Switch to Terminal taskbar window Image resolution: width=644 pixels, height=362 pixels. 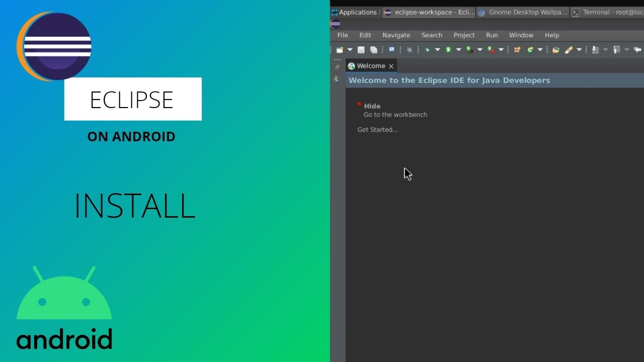(x=607, y=13)
